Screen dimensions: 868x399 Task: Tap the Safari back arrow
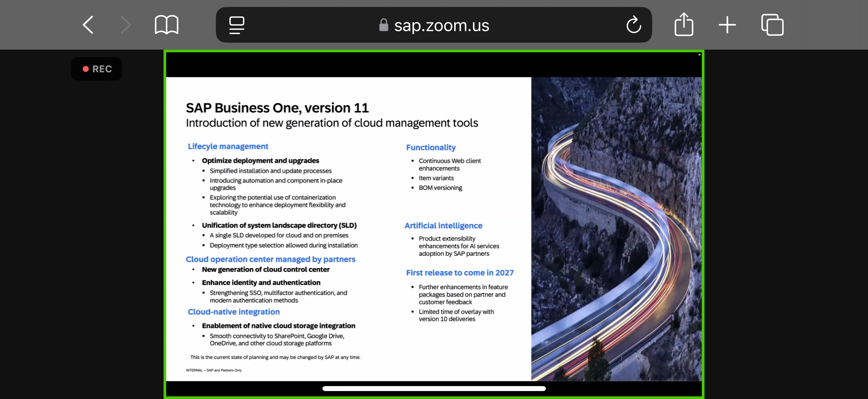[88, 25]
